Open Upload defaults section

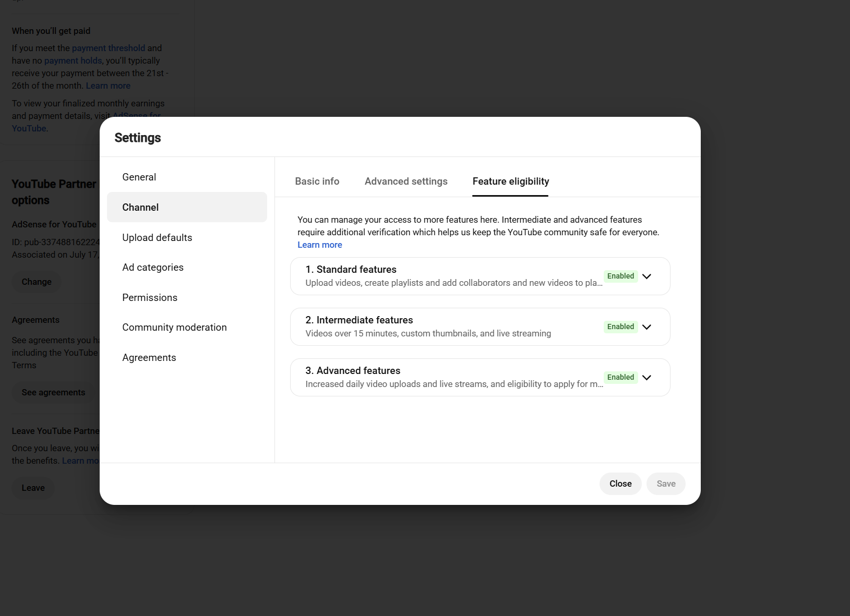point(187,237)
